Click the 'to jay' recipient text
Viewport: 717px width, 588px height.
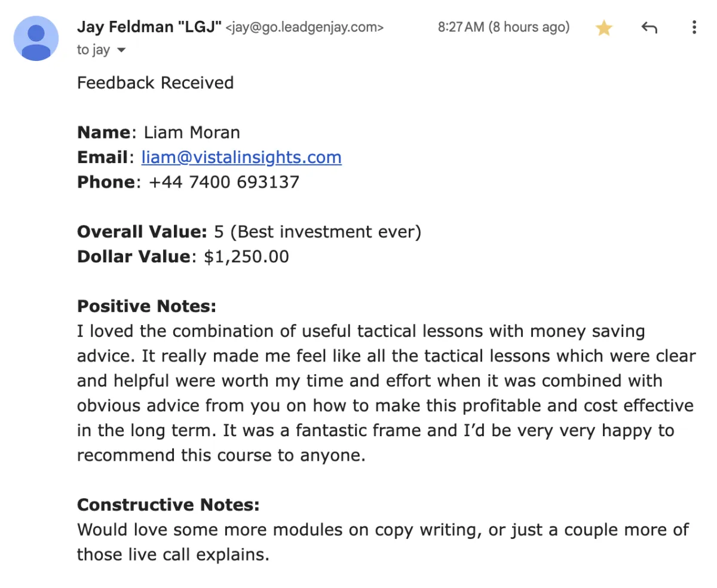pyautogui.click(x=93, y=50)
